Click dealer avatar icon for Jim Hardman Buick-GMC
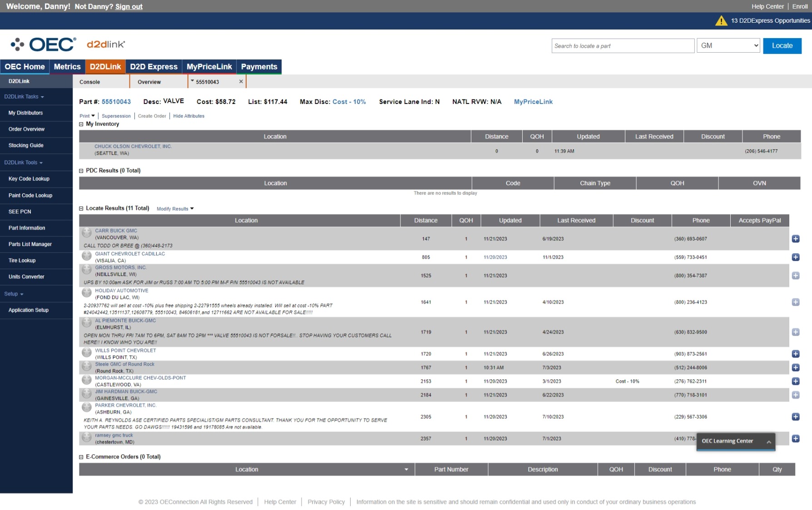The height and width of the screenshot is (510, 812). pyautogui.click(x=87, y=393)
